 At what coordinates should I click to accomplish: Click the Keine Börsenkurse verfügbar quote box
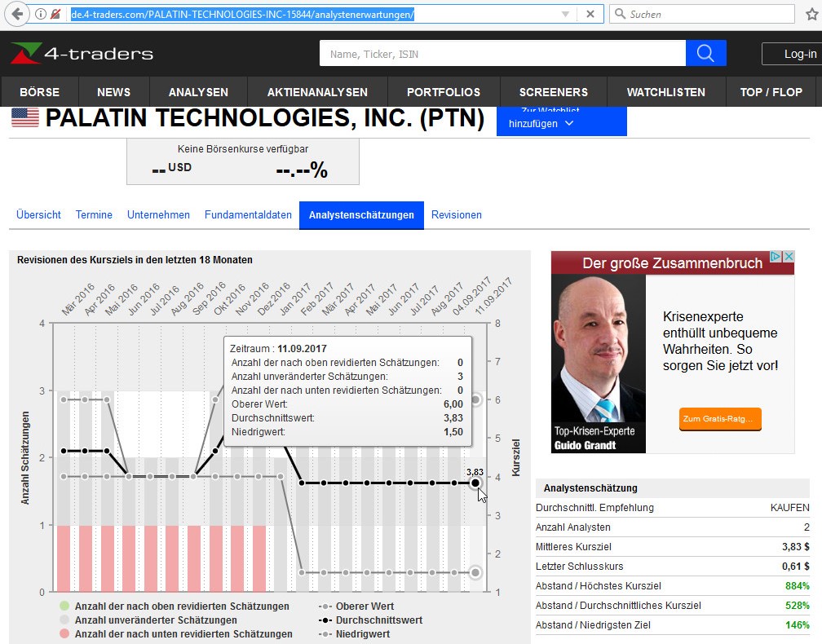[x=243, y=161]
